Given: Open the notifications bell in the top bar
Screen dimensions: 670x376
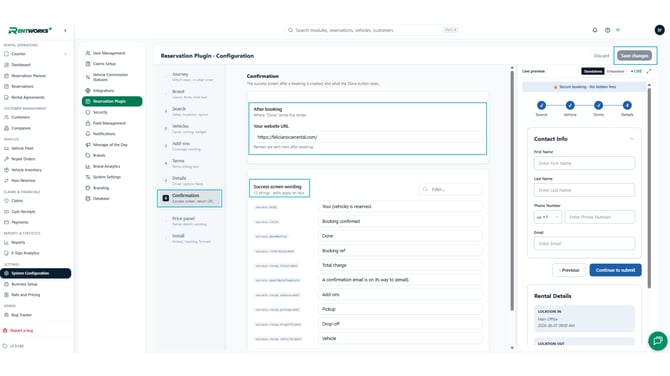Looking at the screenshot, I should tap(595, 30).
